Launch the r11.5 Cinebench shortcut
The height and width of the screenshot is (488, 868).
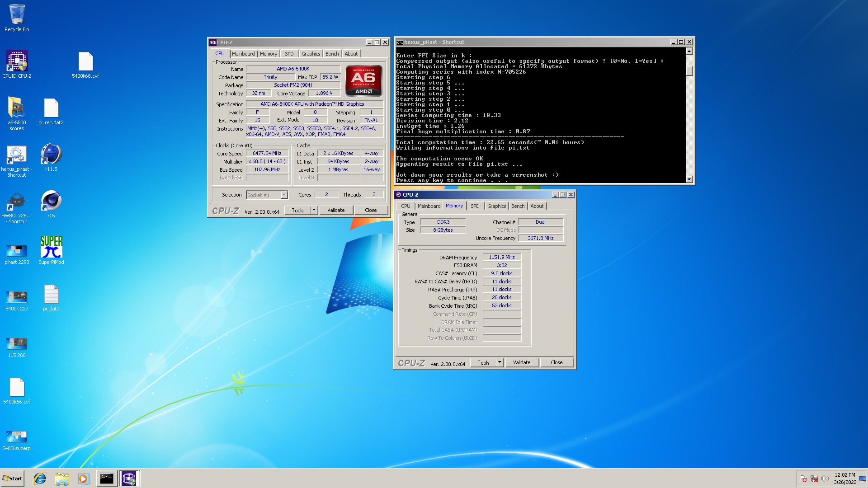point(51,157)
